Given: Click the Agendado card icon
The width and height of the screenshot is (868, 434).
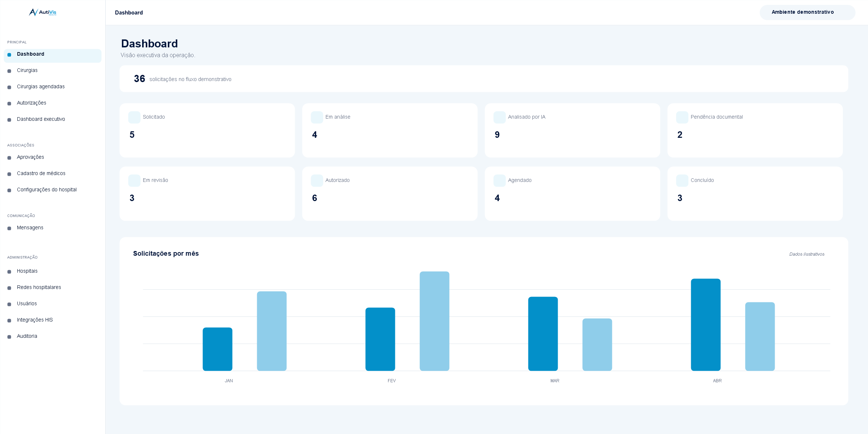Looking at the screenshot, I should click(x=499, y=180).
